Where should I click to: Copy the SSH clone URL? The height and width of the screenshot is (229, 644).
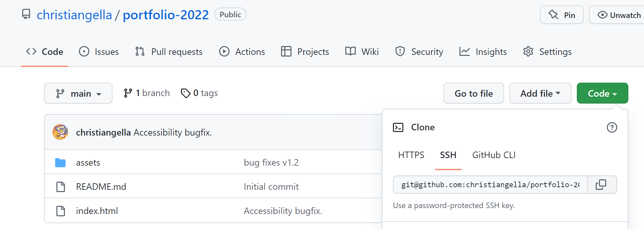click(601, 185)
